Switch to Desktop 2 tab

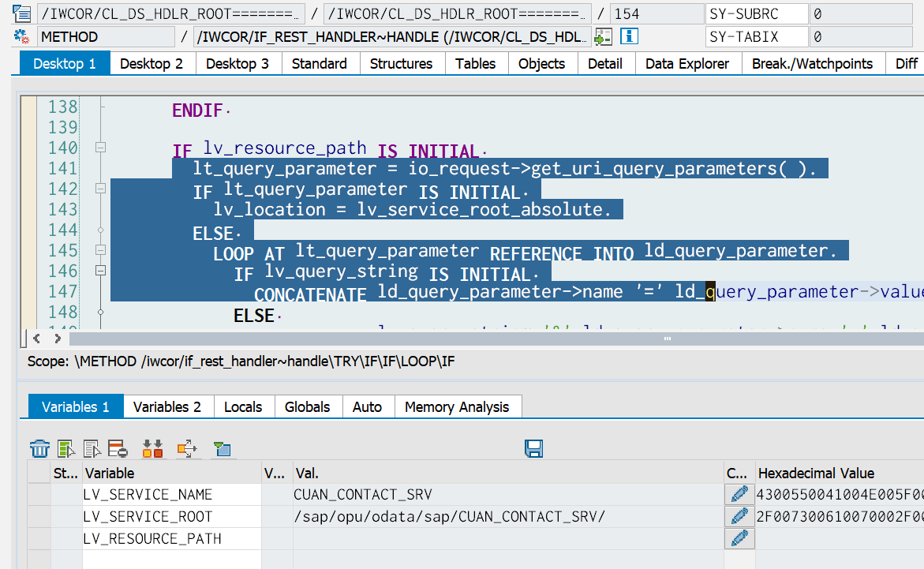[x=152, y=63]
